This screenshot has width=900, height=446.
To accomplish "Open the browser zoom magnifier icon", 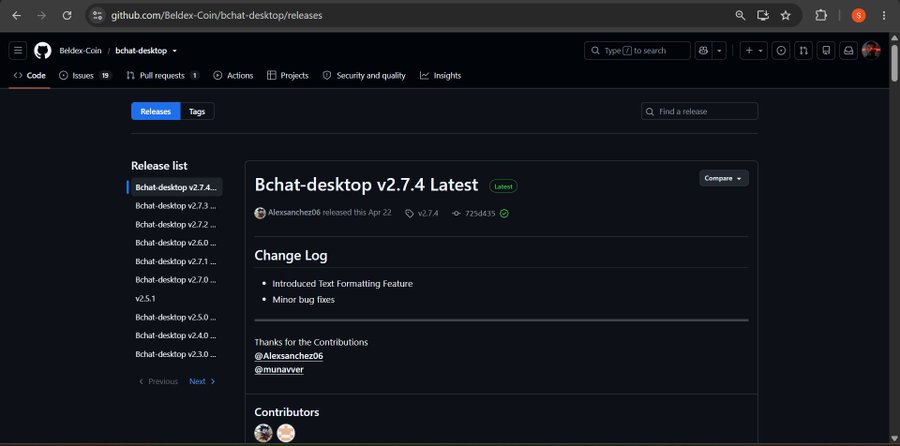I will click(740, 15).
